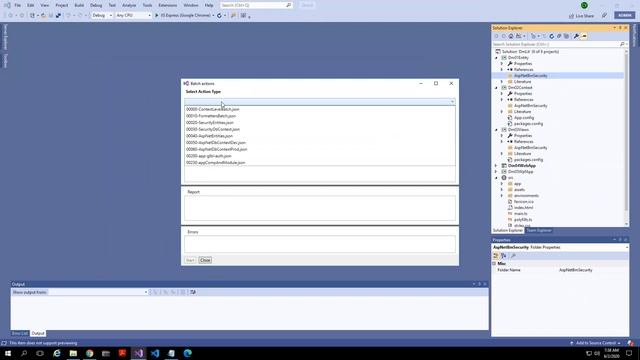
Task: Click the Start button in Batch actions
Action: 190,260
